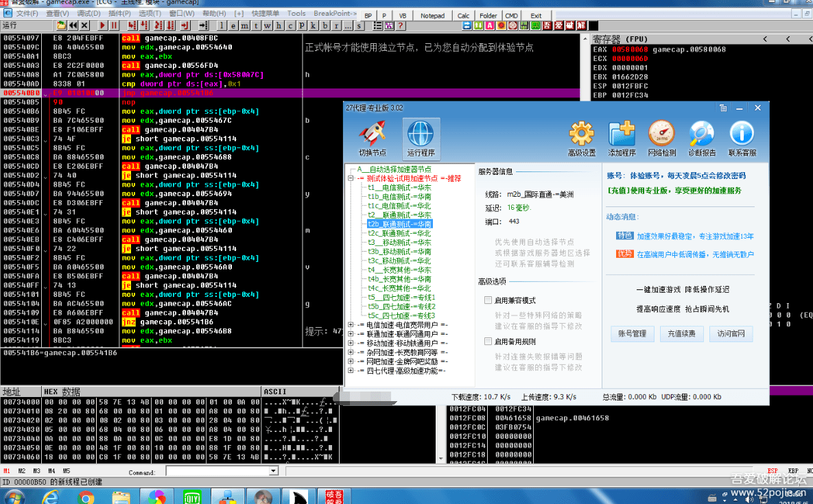Select node t5_四七加速-=专线1
This screenshot has height=504, width=813.
pyautogui.click(x=401, y=298)
